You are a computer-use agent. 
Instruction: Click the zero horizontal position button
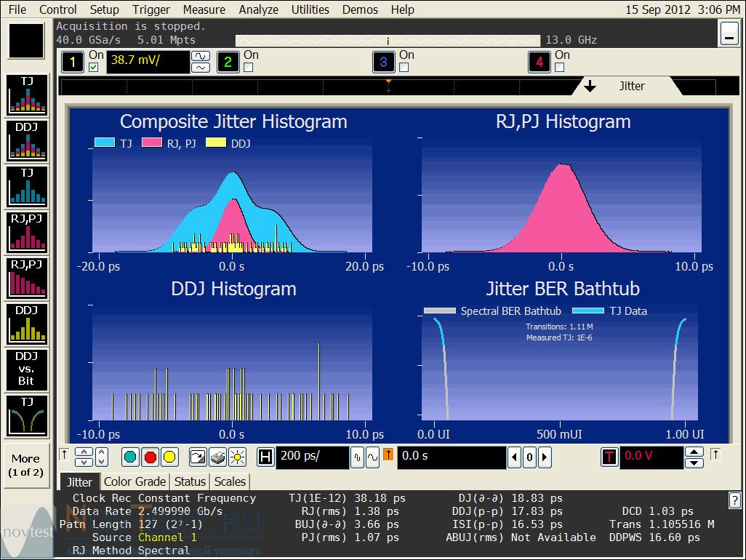click(530, 457)
